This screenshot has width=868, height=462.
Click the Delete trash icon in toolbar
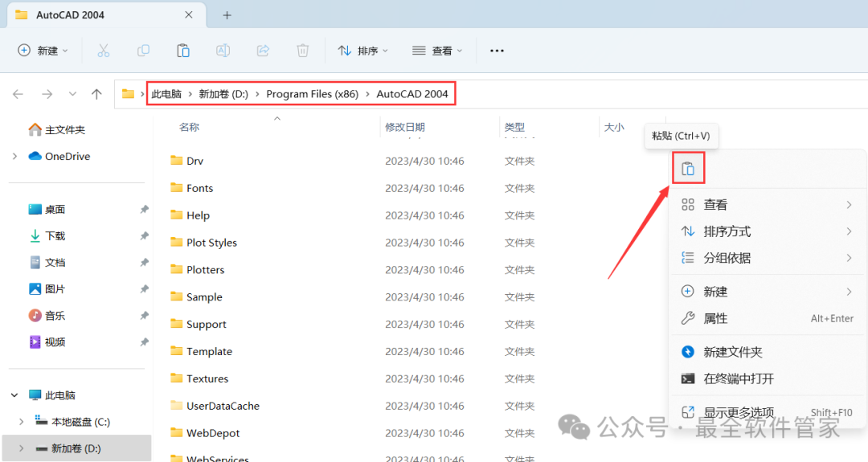[x=303, y=51]
